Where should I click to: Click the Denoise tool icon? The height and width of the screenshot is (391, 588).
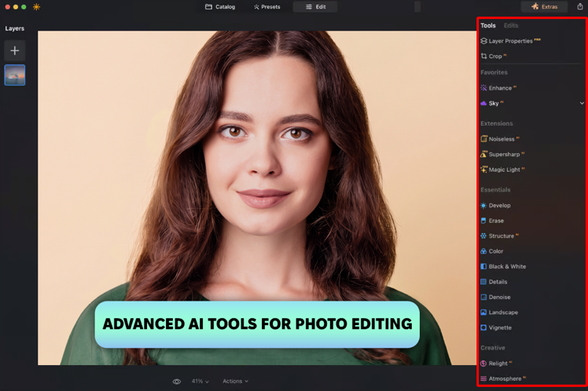point(483,298)
